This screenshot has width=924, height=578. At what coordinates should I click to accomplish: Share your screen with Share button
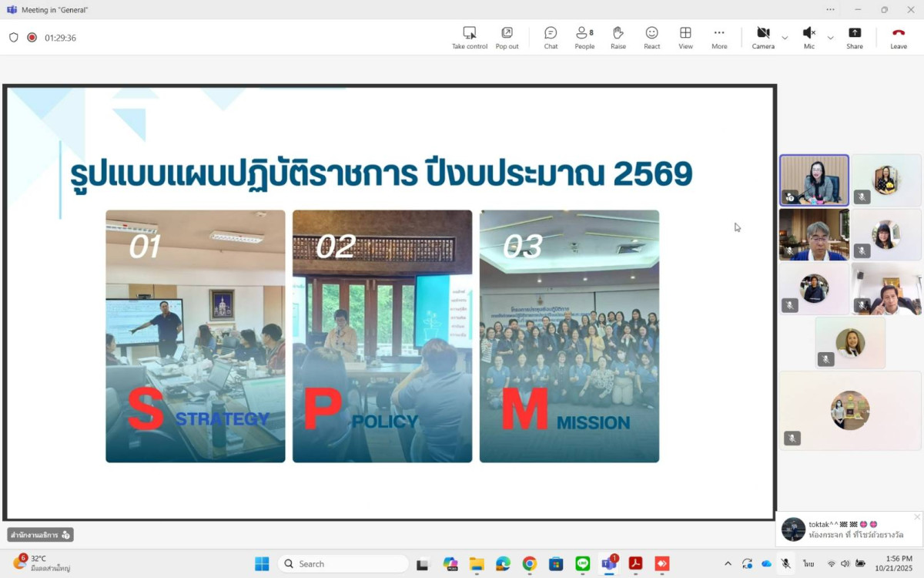(x=855, y=37)
